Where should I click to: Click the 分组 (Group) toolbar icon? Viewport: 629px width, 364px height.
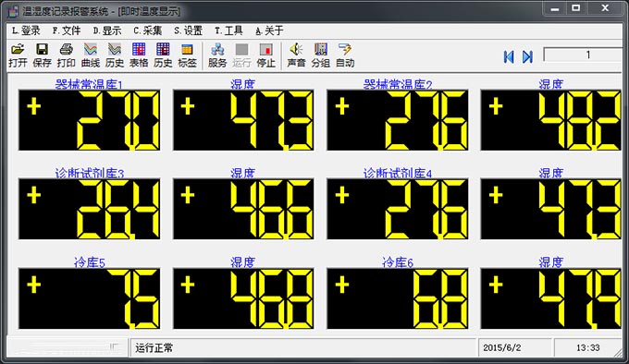click(x=321, y=55)
